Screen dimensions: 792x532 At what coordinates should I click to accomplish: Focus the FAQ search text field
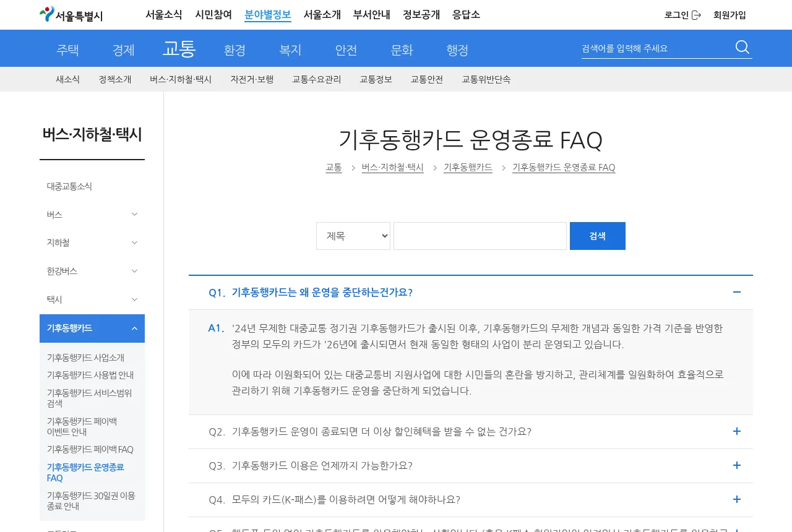pos(480,236)
